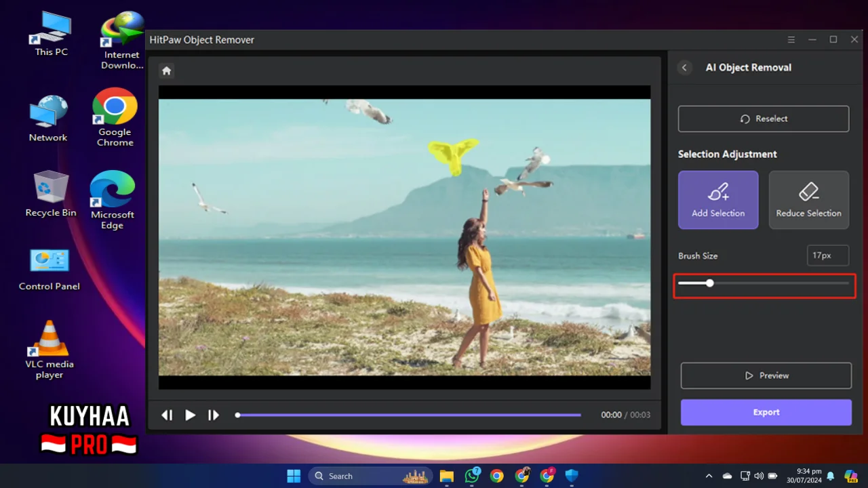The width and height of the screenshot is (868, 488).
Task: Select the Recycle Bin desktop icon
Action: click(51, 194)
